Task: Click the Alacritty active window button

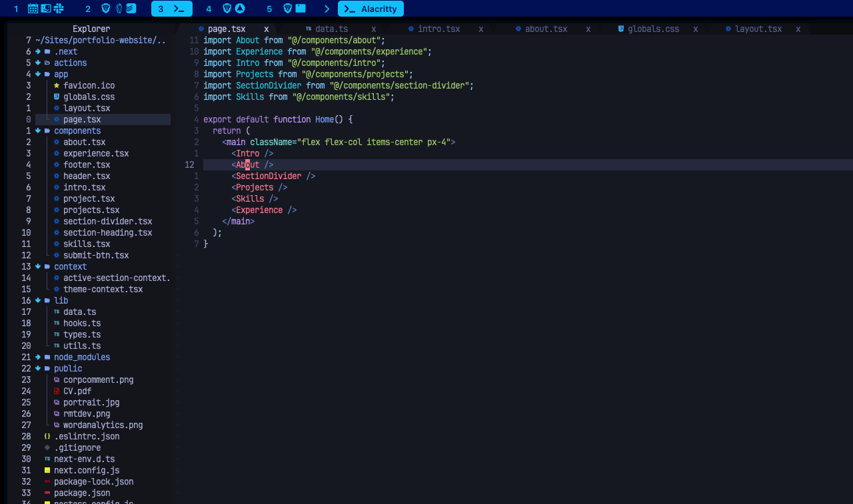Action: point(371,9)
